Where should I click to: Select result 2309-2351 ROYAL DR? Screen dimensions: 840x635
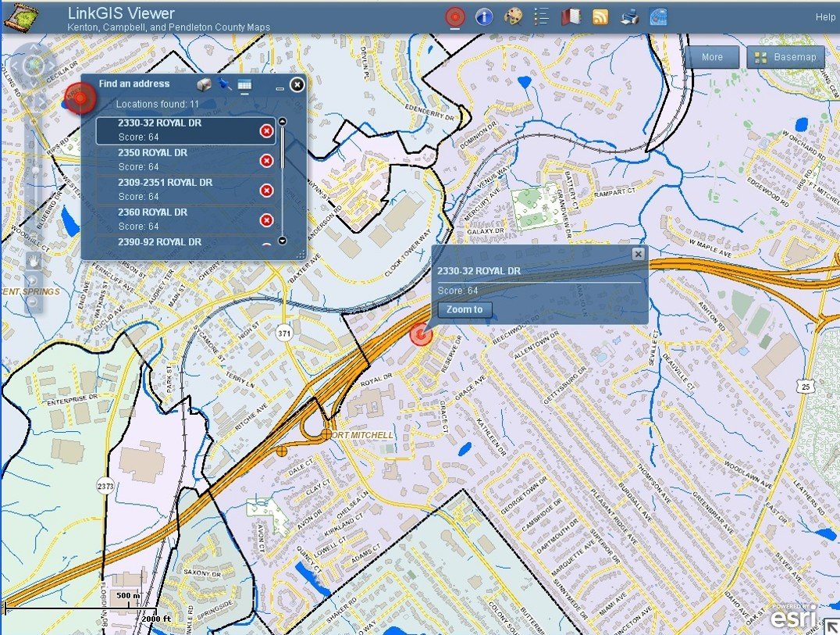point(185,189)
